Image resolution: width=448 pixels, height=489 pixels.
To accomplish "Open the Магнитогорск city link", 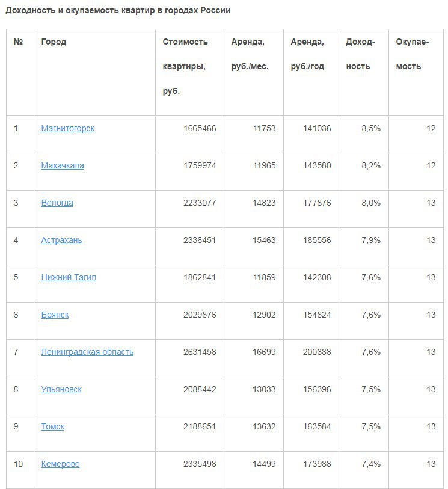I will [x=67, y=128].
